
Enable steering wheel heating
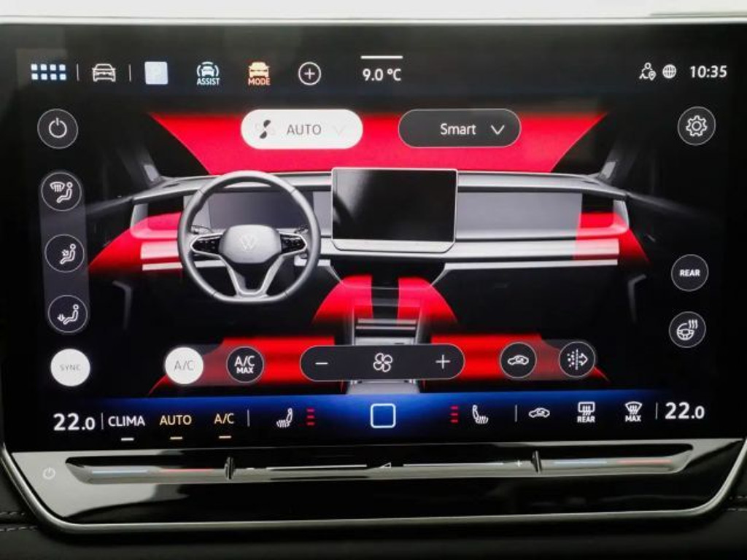pyautogui.click(x=686, y=332)
